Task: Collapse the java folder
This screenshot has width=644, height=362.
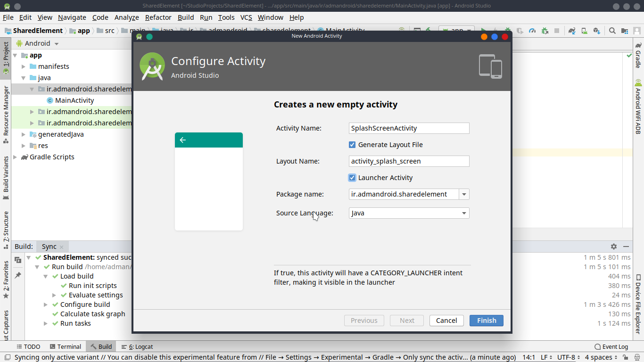Action: coord(24,78)
